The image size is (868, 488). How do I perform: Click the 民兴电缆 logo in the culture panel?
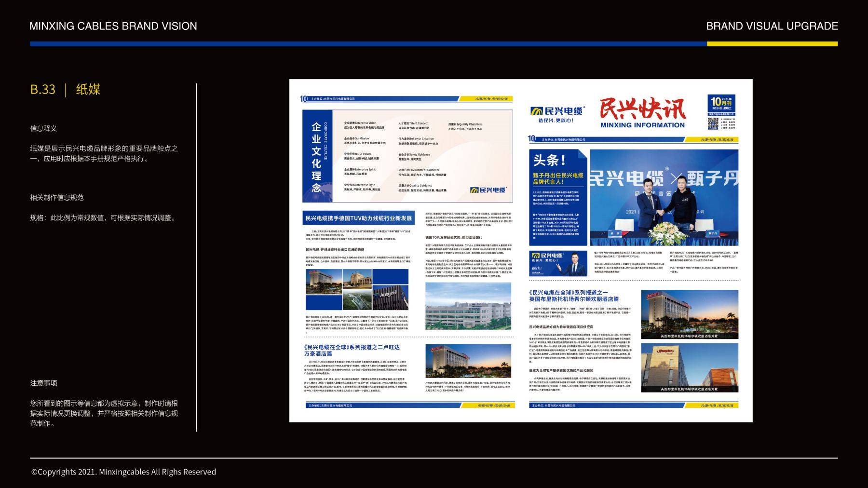488,190
